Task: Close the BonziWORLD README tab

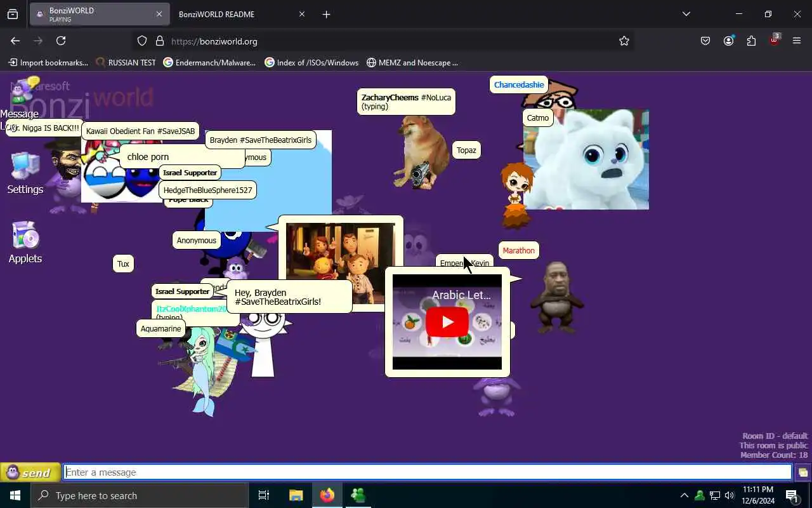Action: click(302, 14)
